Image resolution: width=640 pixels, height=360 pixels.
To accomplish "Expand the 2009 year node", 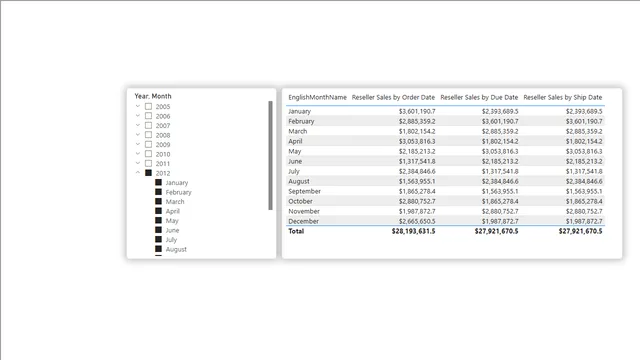I will pos(138,144).
